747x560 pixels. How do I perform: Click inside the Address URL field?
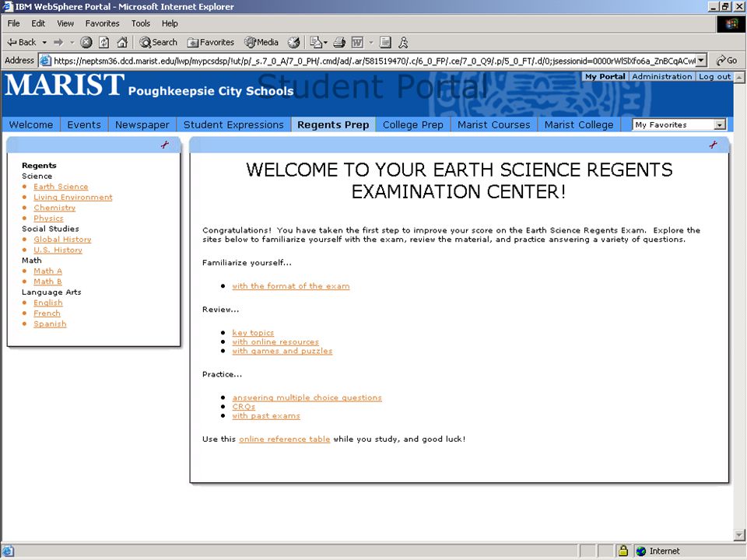pyautogui.click(x=373, y=61)
